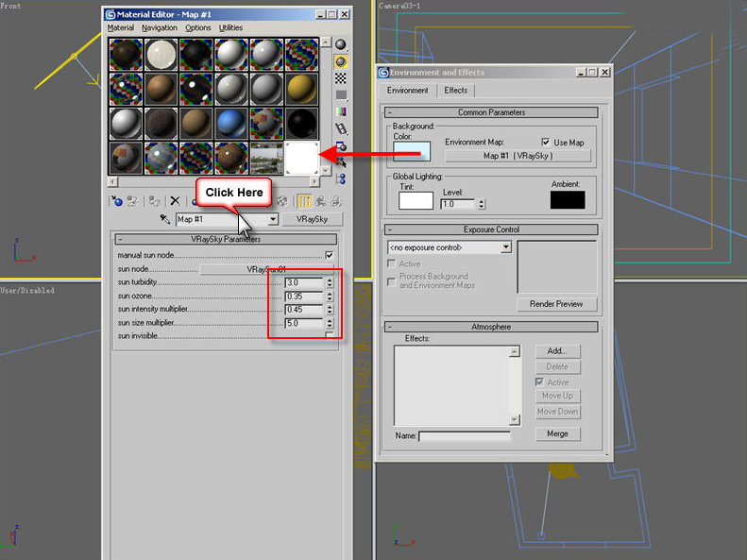Click the Map #1 (VRaySky) environment map button
This screenshot has width=747, height=560.
[x=518, y=156]
